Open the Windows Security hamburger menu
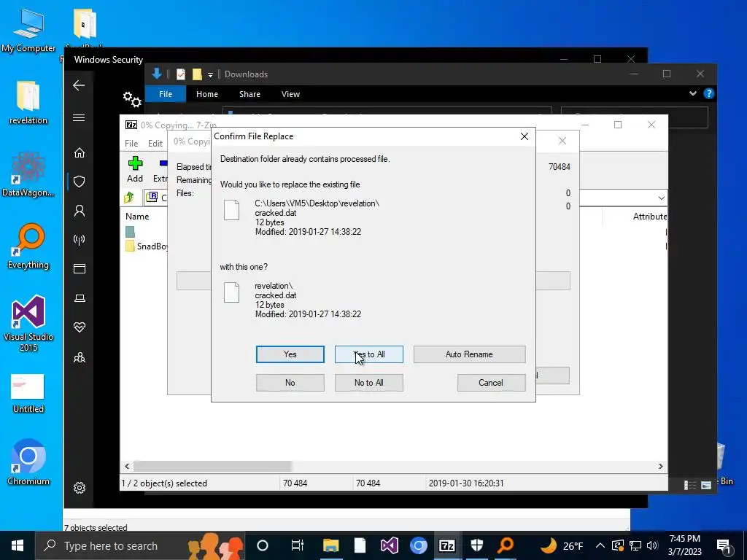 click(79, 117)
